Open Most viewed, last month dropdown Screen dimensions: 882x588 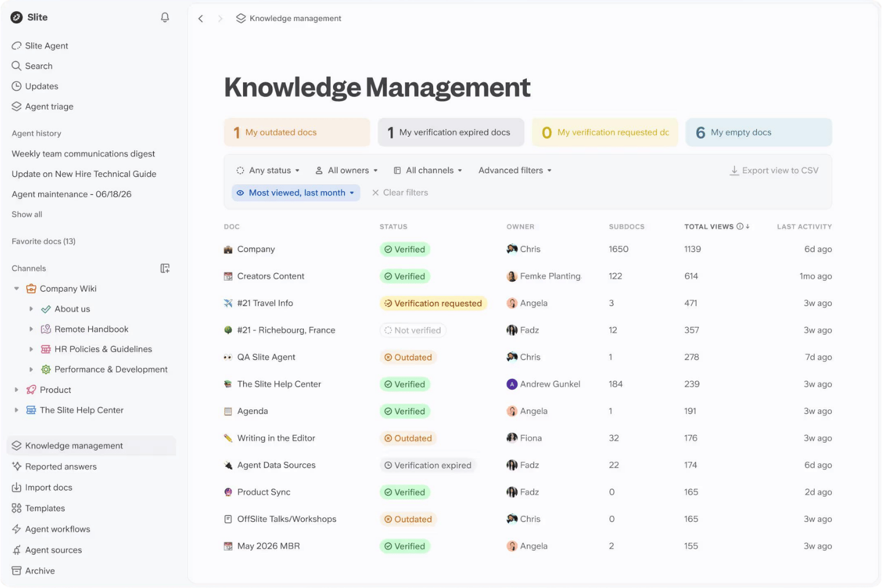tap(296, 193)
